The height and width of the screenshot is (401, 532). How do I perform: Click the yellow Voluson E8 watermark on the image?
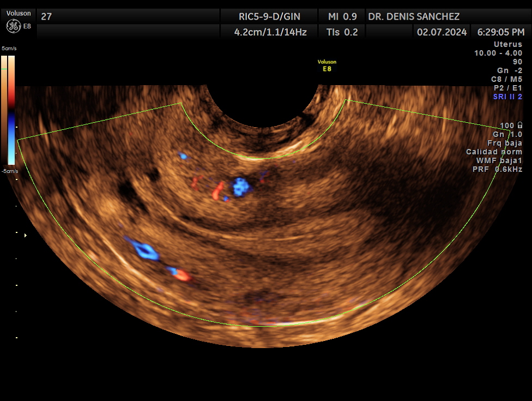(327, 65)
